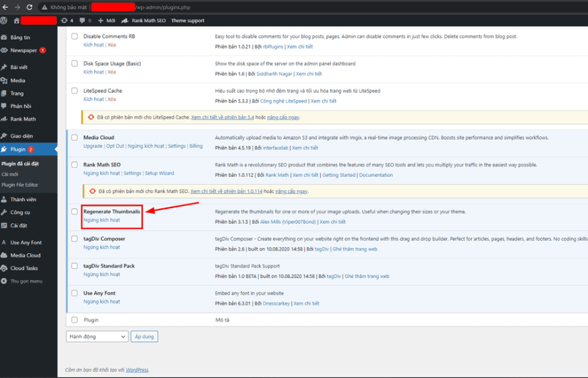Check the Regenerate Thumbnails plugin checkbox
This screenshot has height=378, width=588.
(74, 212)
